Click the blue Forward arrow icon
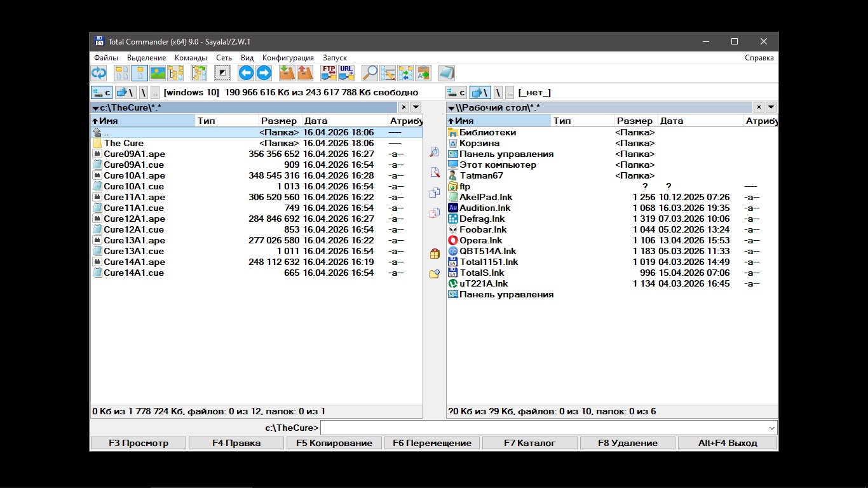 [264, 73]
